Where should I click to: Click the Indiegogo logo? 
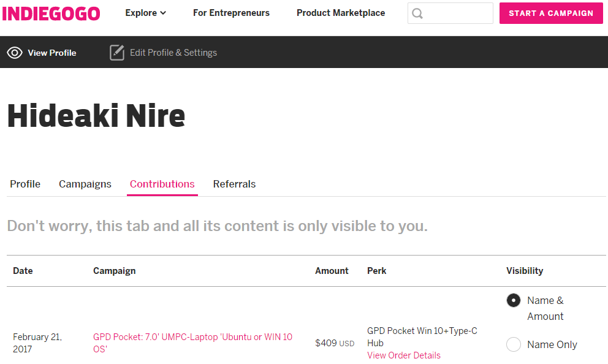point(51,13)
